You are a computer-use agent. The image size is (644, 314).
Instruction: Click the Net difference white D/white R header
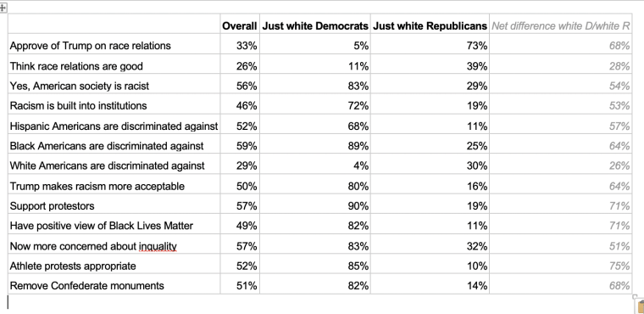(561, 26)
